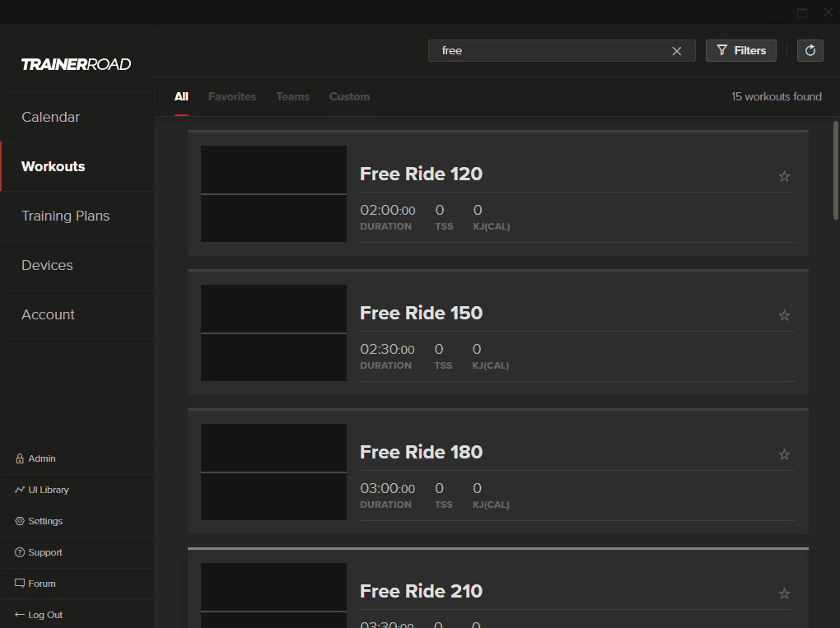The width and height of the screenshot is (840, 628).
Task: Click the UI Library chart icon
Action: tap(20, 490)
